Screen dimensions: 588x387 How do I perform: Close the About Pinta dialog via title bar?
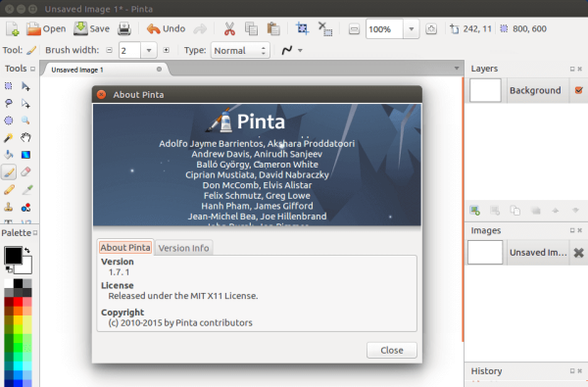coord(101,94)
